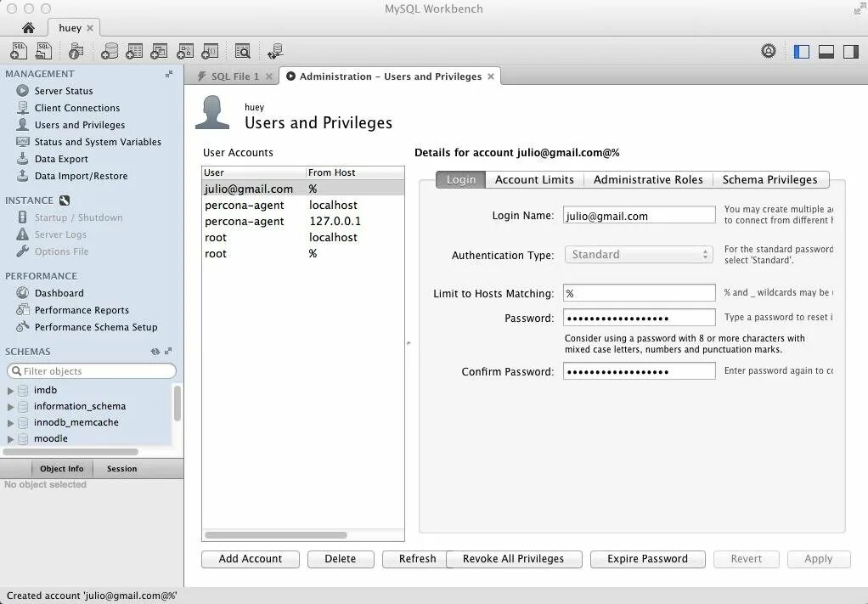This screenshot has width=868, height=604.
Task: Create a new function icon
Action: [210, 52]
